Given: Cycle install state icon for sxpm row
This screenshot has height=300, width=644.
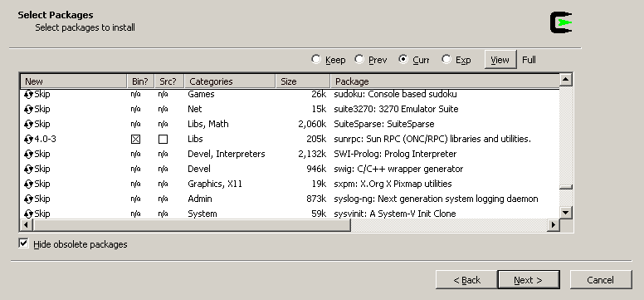Looking at the screenshot, I should tap(28, 184).
